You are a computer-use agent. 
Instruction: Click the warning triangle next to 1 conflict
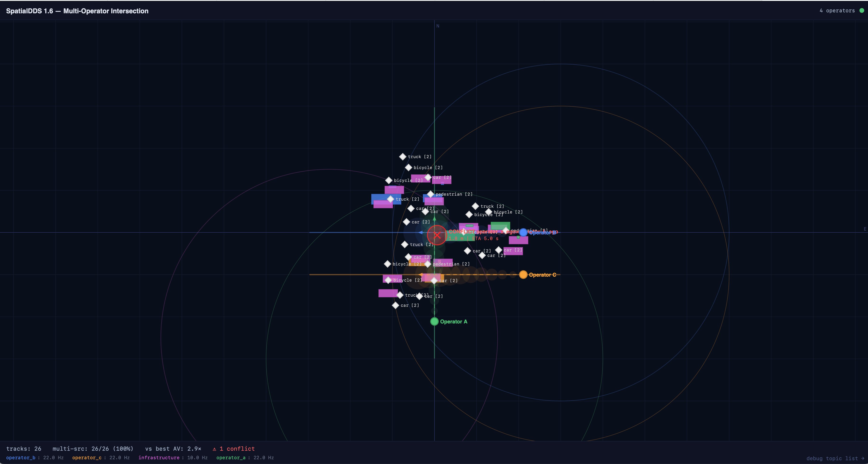[x=214, y=449]
